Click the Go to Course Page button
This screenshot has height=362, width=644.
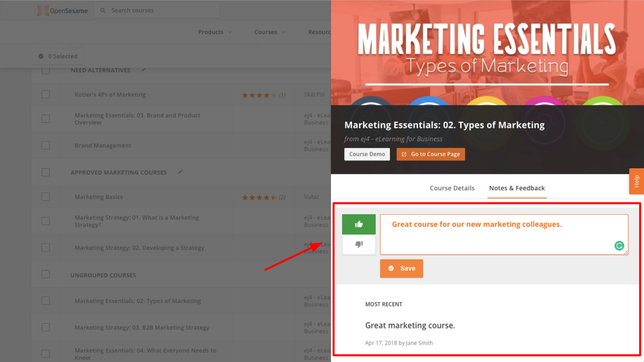(x=431, y=154)
